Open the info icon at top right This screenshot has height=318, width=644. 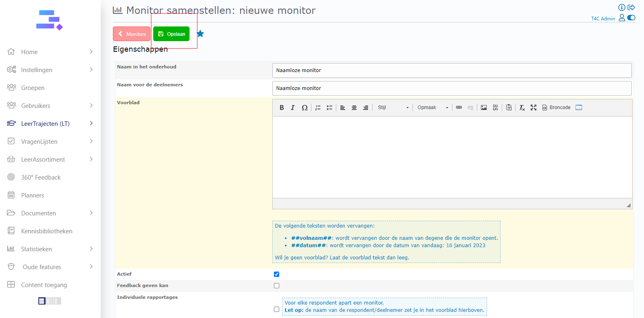pyautogui.click(x=622, y=7)
